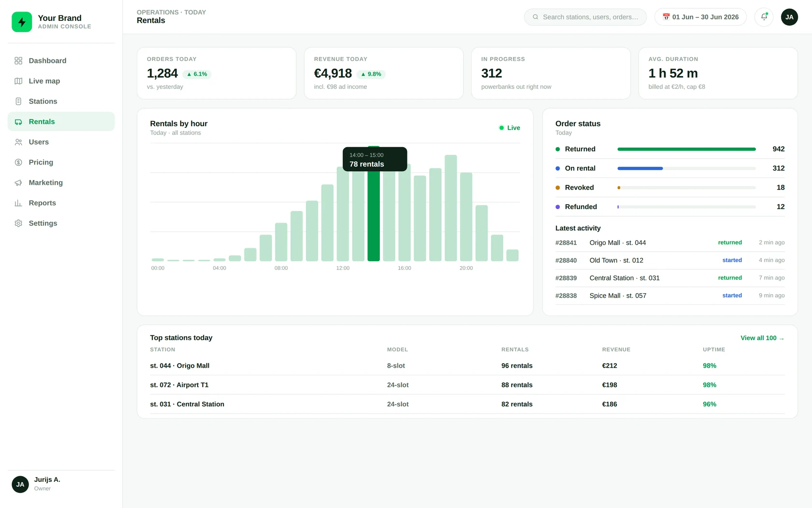Select the Rentals sidebar item

[61, 121]
